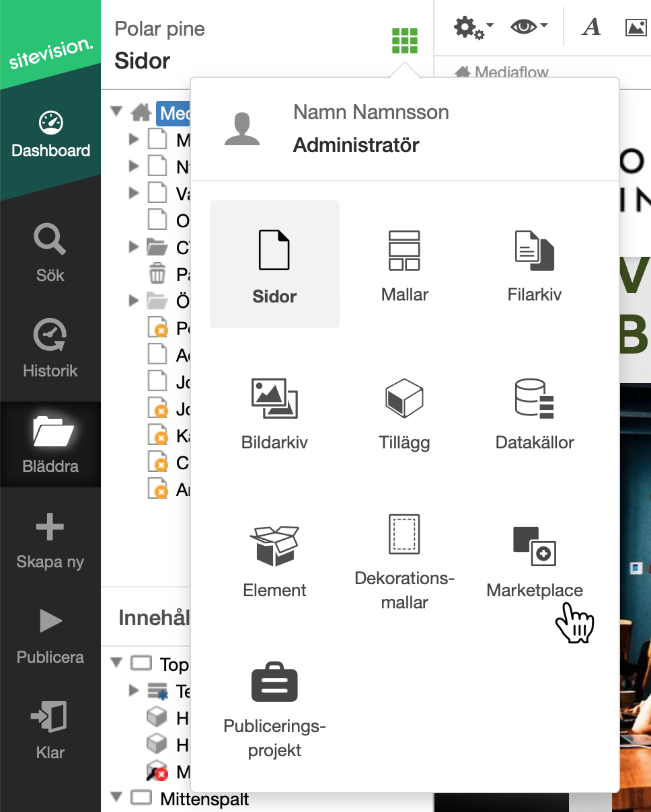Click the sitevision logo
The image size is (651, 812).
click(x=50, y=54)
